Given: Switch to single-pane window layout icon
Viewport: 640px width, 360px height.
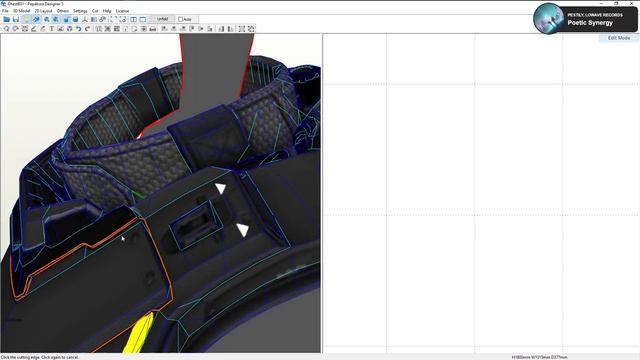Looking at the screenshot, I should (x=142, y=19).
